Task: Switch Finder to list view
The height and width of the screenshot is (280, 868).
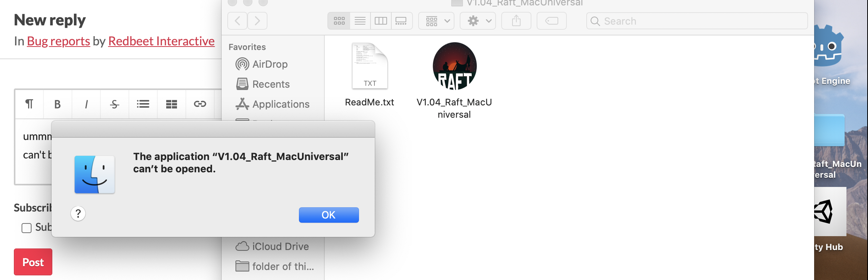Action: click(360, 21)
